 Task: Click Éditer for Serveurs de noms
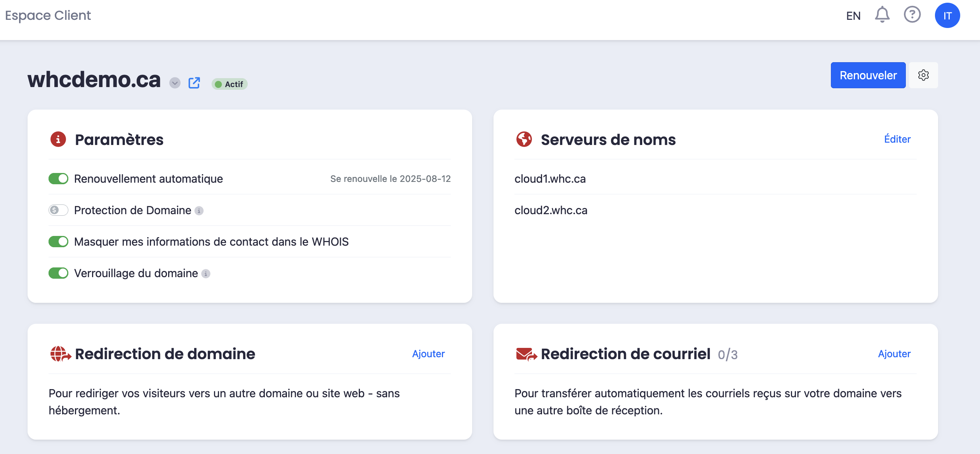tap(897, 139)
